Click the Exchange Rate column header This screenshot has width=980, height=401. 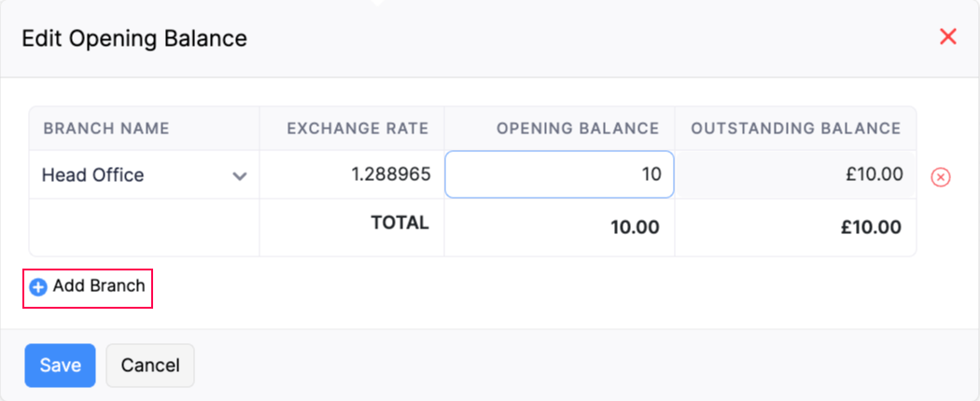[357, 129]
